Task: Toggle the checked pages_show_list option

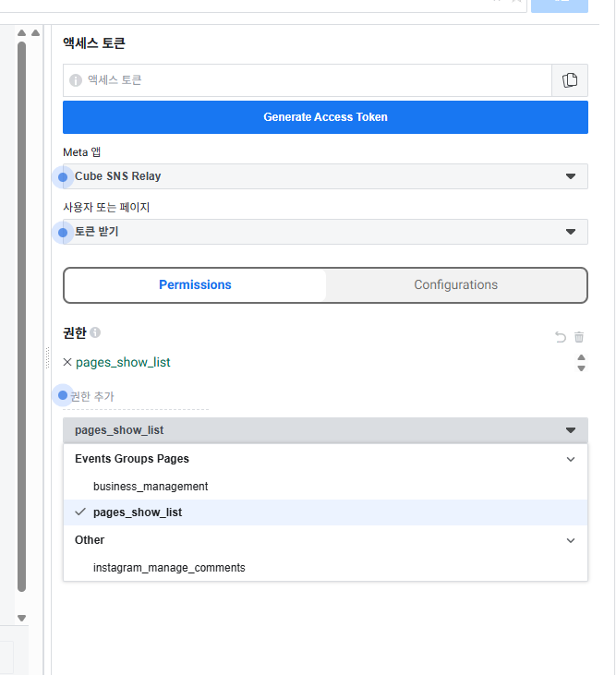Action: (x=325, y=512)
